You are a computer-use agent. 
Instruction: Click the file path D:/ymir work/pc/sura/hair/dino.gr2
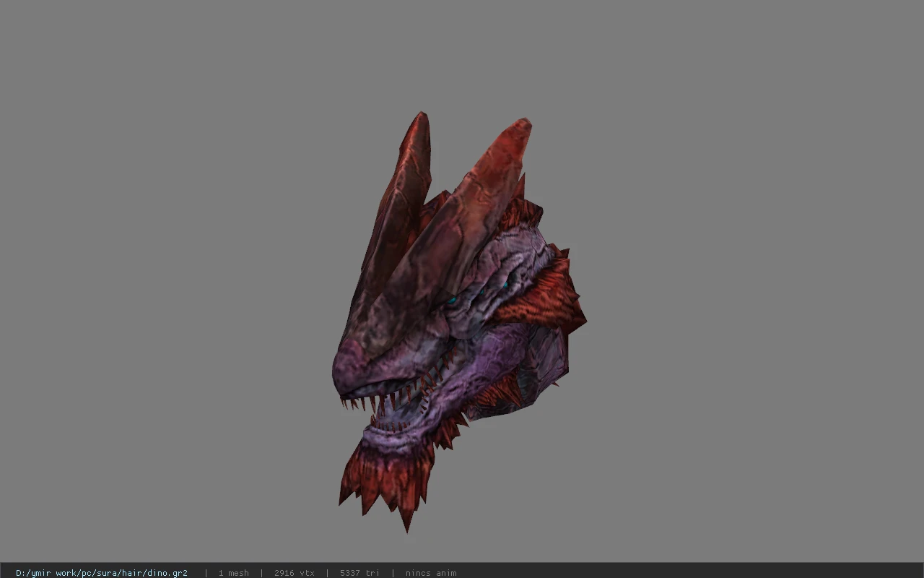tap(102, 573)
